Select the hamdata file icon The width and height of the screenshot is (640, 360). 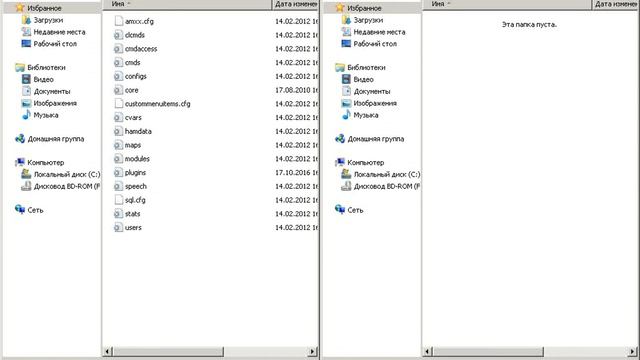click(118, 131)
